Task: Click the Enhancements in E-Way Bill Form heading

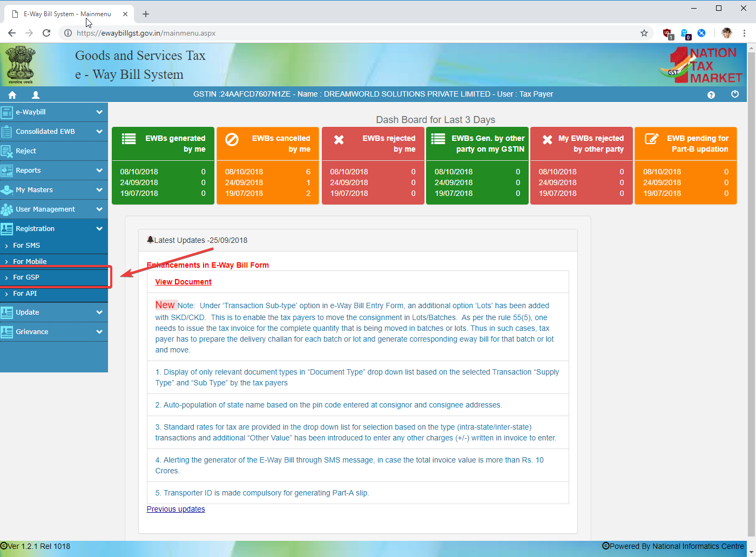Action: click(x=208, y=265)
